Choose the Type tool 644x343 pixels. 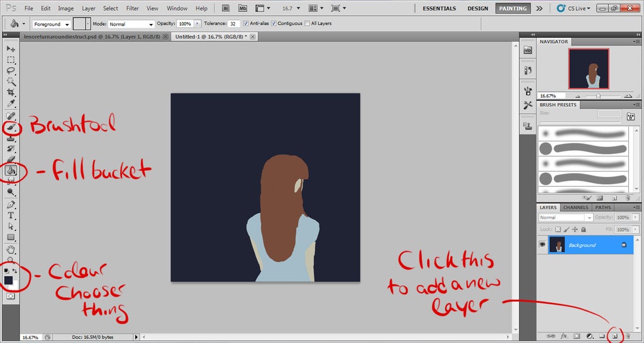11,215
